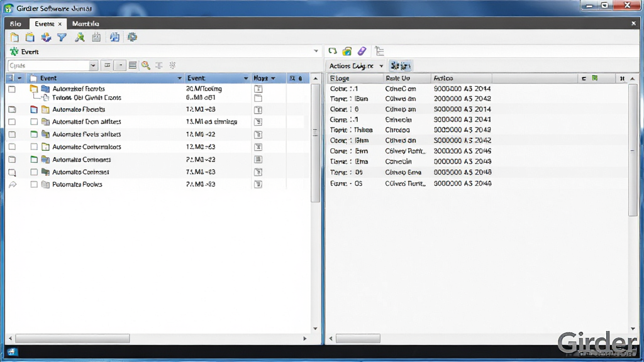Open the first Event column header dropdown arrow
Screen dimensions: 644x362
179,78
